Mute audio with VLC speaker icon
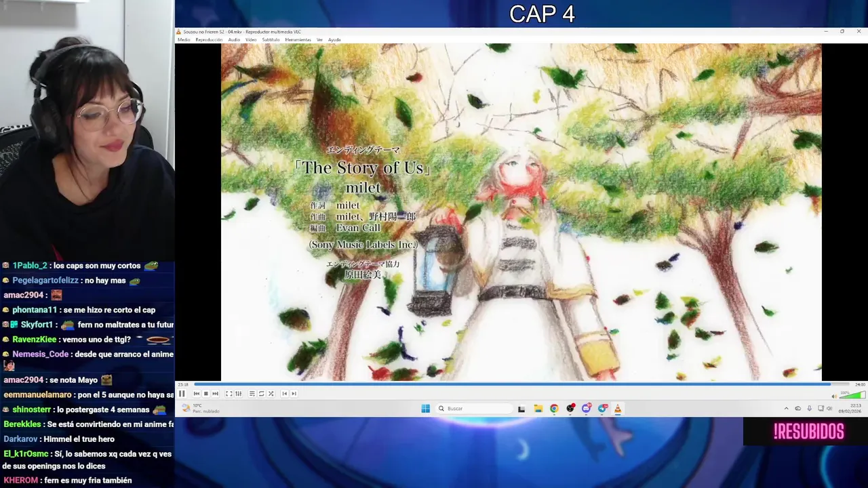 pyautogui.click(x=834, y=396)
